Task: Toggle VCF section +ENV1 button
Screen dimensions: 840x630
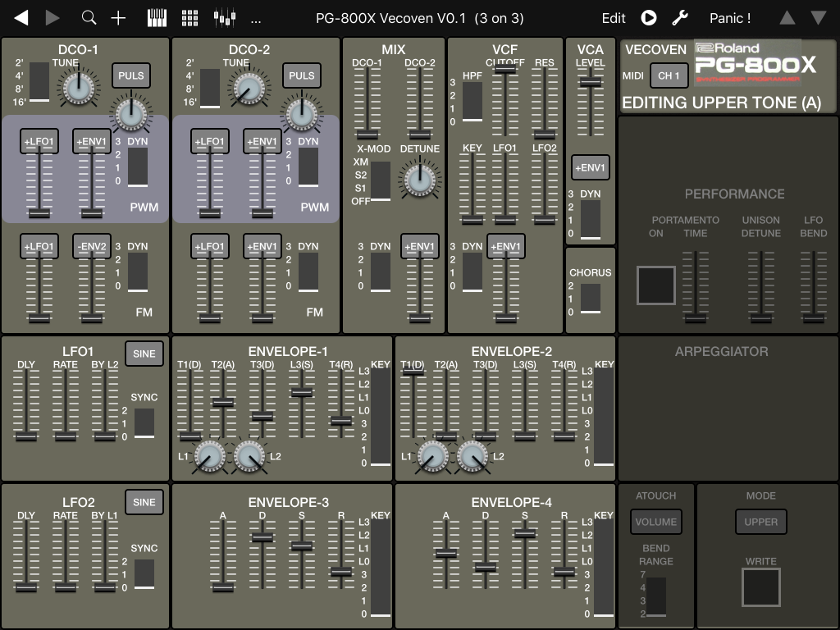Action: 505,246
